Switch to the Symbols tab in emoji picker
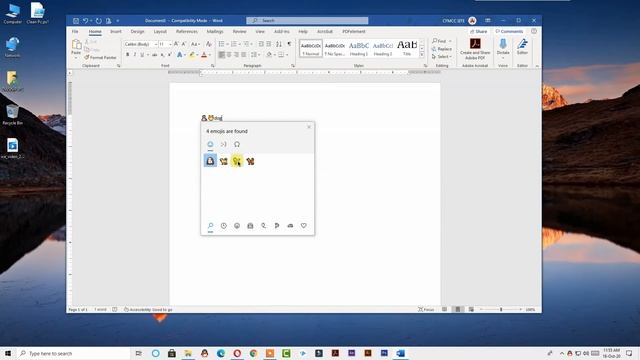Screen dimensions: 640x360 coord(237,144)
